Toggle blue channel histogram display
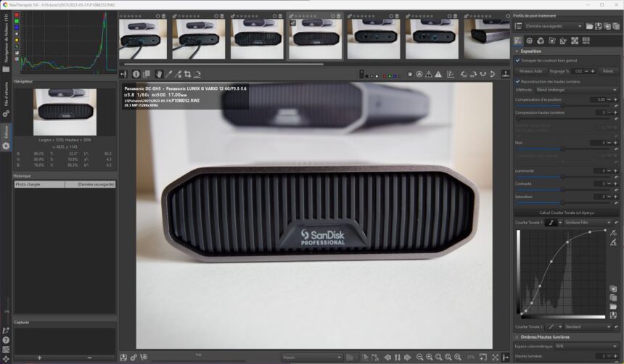 coord(17,28)
